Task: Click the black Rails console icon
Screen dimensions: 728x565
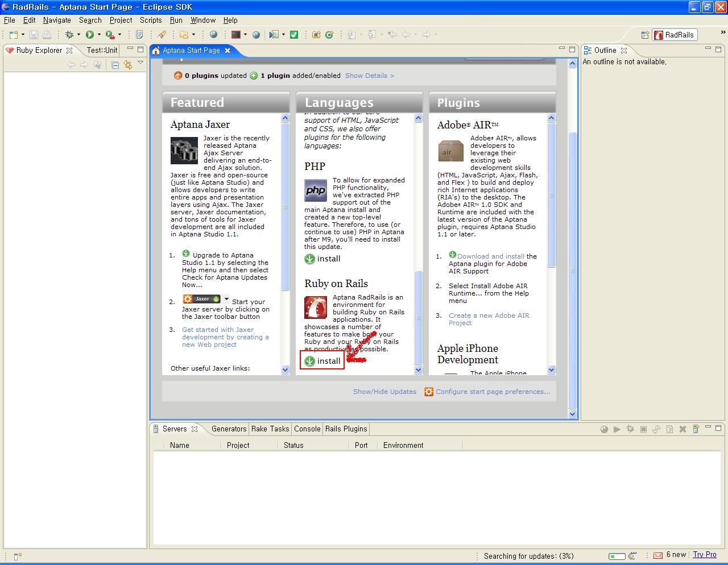Action: (235, 35)
